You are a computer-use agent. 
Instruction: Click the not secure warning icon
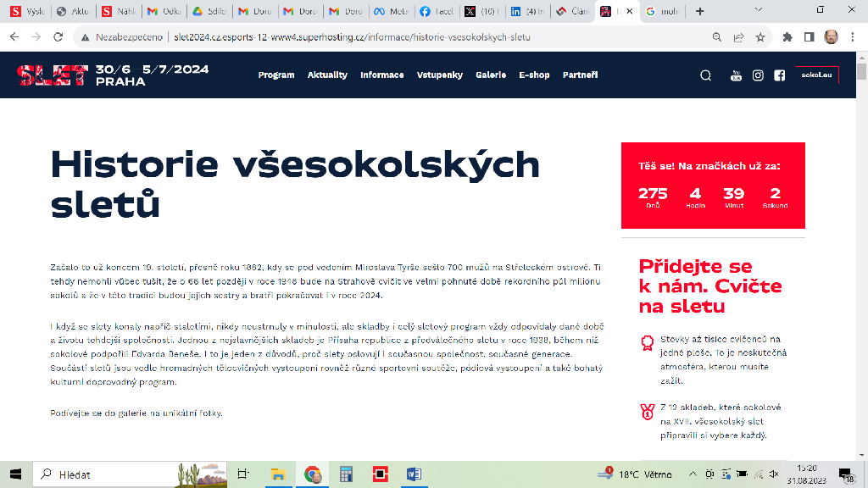[86, 37]
